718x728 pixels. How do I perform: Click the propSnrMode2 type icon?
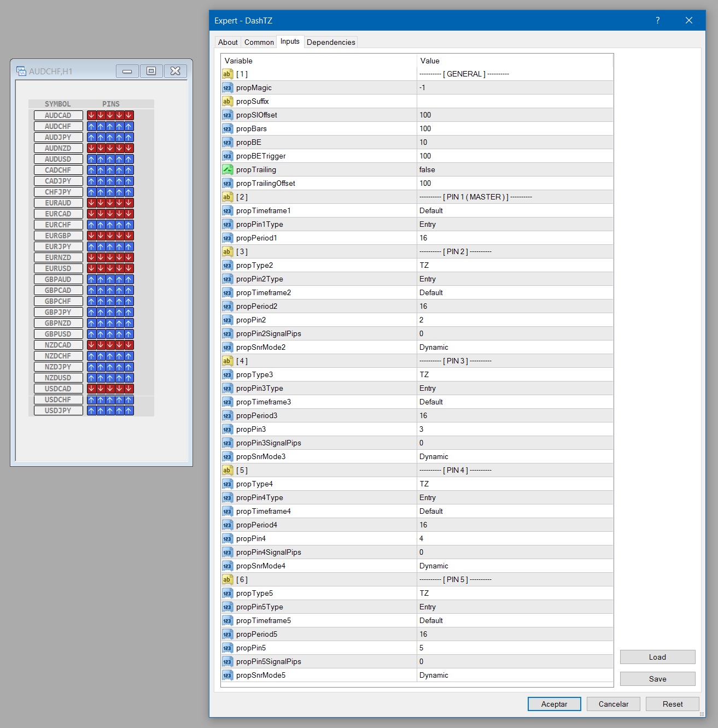[227, 347]
